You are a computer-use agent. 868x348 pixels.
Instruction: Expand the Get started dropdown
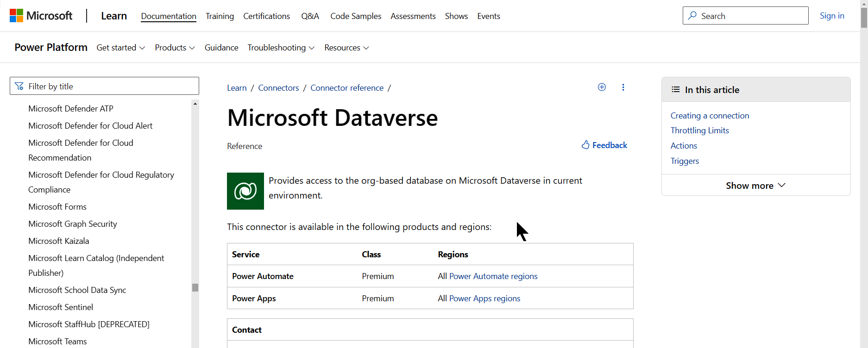coord(121,48)
